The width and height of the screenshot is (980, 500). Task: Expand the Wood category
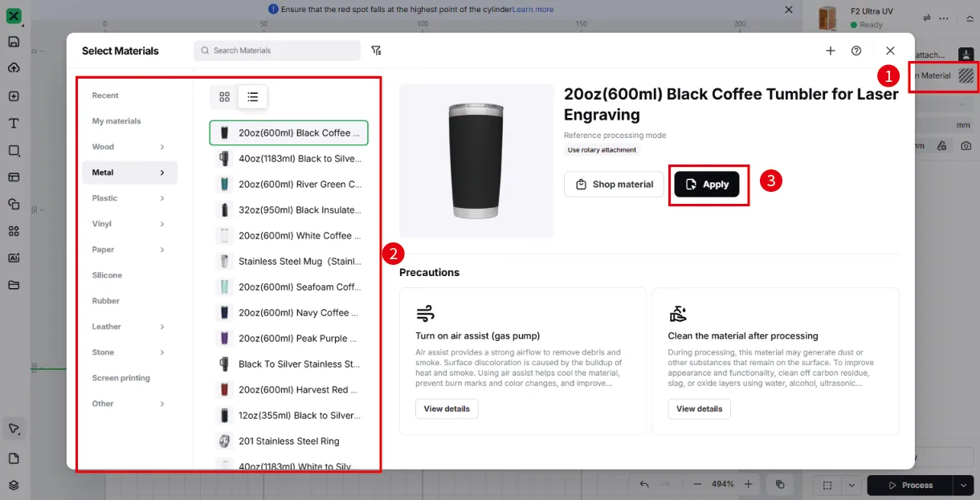[162, 147]
